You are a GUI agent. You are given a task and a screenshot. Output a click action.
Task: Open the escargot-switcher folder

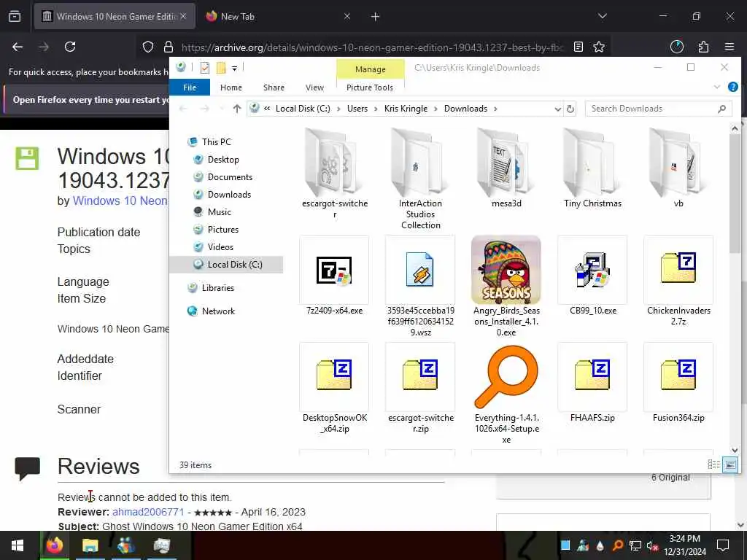click(334, 163)
